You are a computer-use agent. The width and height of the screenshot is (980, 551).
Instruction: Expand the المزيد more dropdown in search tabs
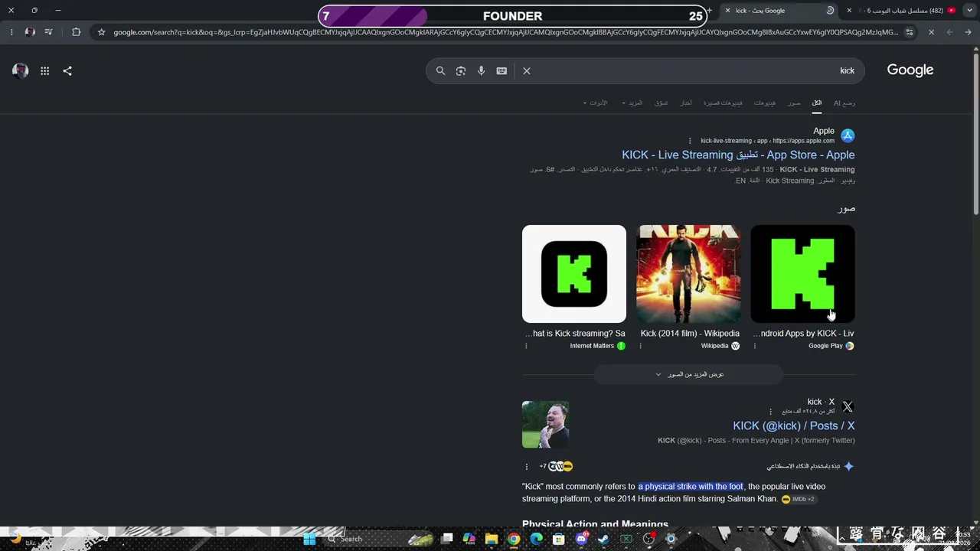[632, 103]
